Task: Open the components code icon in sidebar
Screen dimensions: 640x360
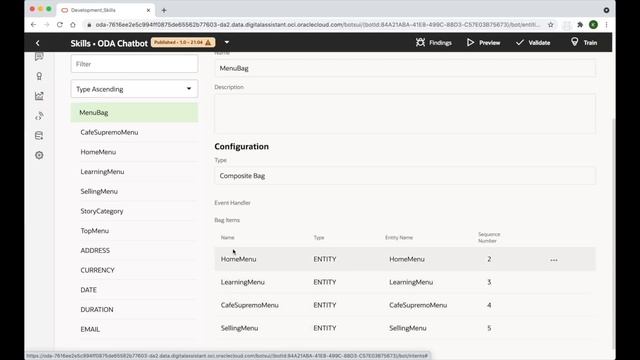Action: [39, 116]
